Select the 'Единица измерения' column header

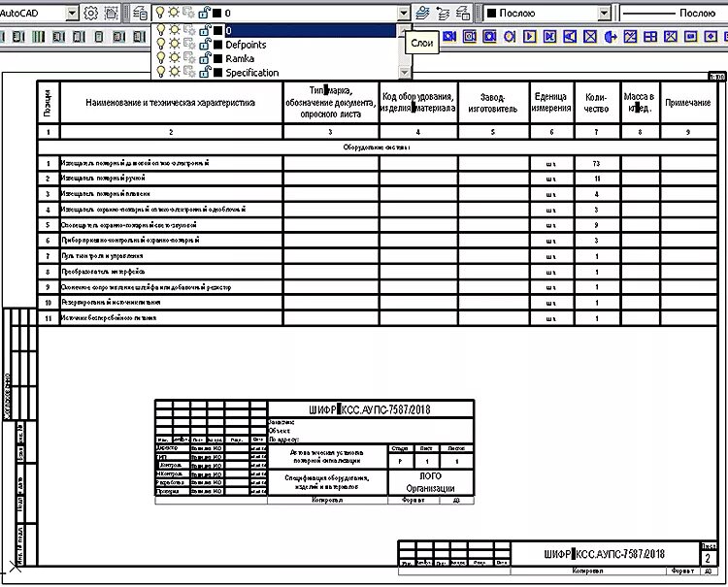click(x=551, y=102)
